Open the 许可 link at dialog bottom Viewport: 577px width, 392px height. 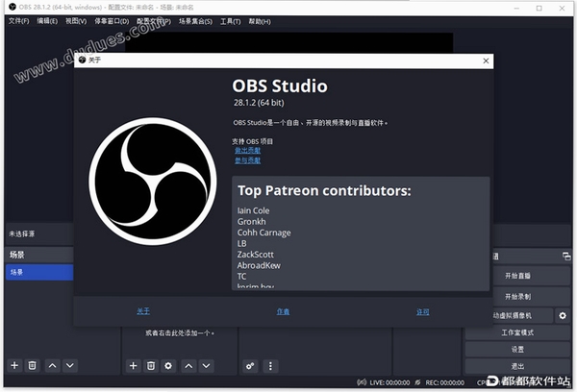(x=423, y=312)
